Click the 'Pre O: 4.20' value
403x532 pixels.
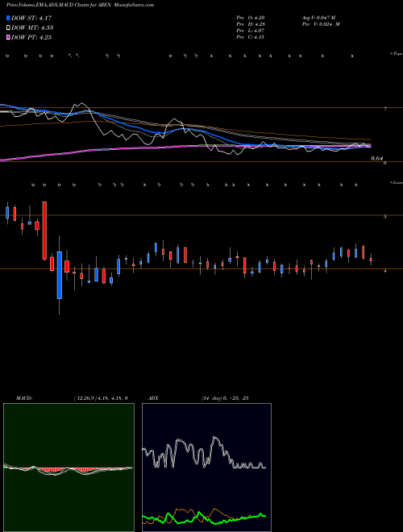pos(251,18)
